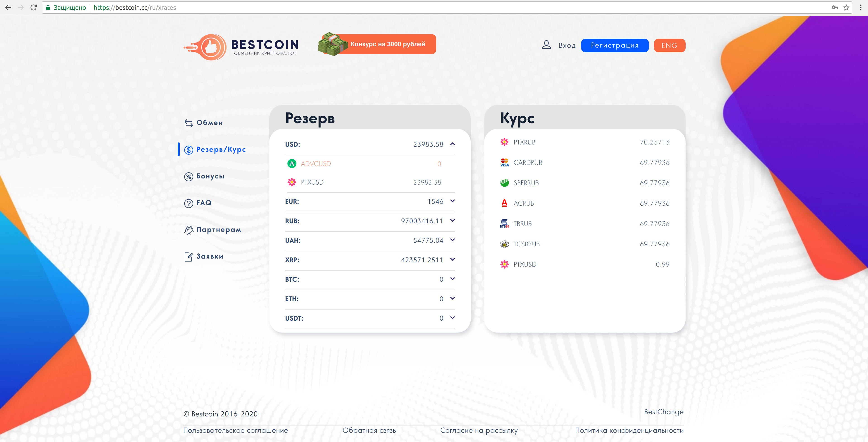Image resolution: width=868 pixels, height=442 pixels.
Task: Click the Advcash ADVCUSD green icon
Action: 291,164
